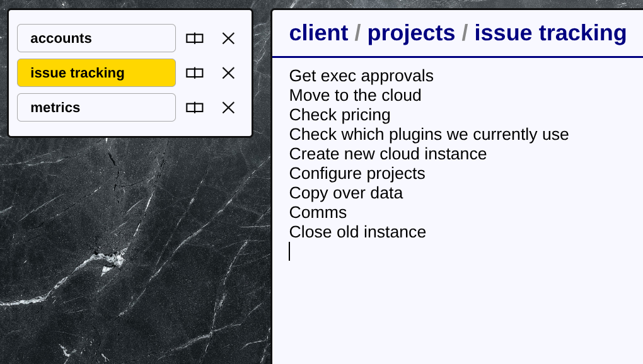643x364 pixels.
Task: Navigate to projects breadcrumb
Action: coord(411,33)
